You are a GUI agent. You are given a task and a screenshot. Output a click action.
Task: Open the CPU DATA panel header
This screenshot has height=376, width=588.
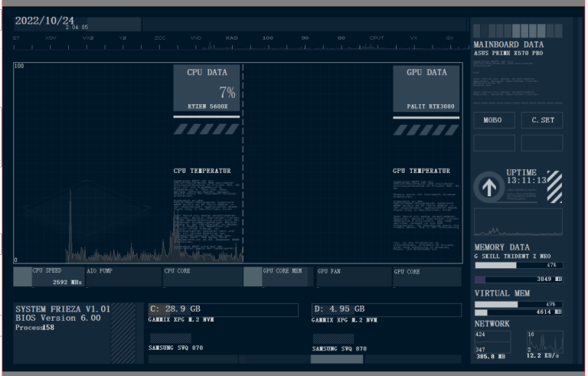pyautogui.click(x=206, y=73)
